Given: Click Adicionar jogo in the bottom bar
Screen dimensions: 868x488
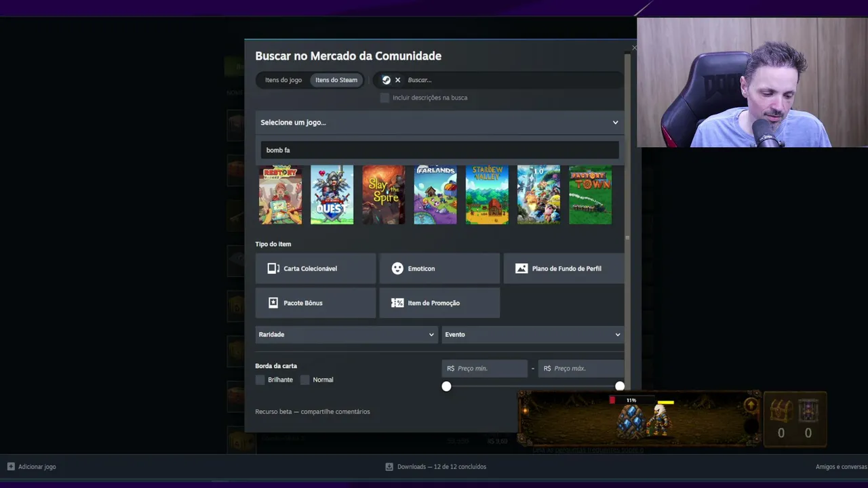Looking at the screenshot, I should pyautogui.click(x=31, y=466).
